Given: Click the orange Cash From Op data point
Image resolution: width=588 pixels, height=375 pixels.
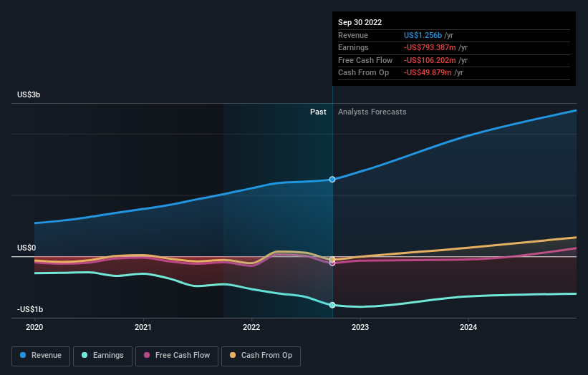Looking at the screenshot, I should coord(332,259).
